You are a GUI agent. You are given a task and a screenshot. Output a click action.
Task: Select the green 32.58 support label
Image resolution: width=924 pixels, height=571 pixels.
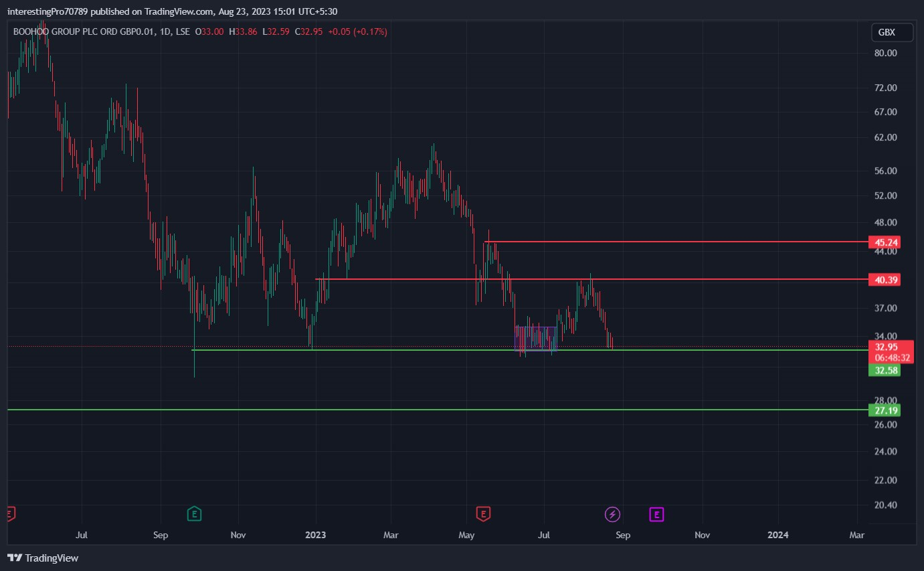884,370
